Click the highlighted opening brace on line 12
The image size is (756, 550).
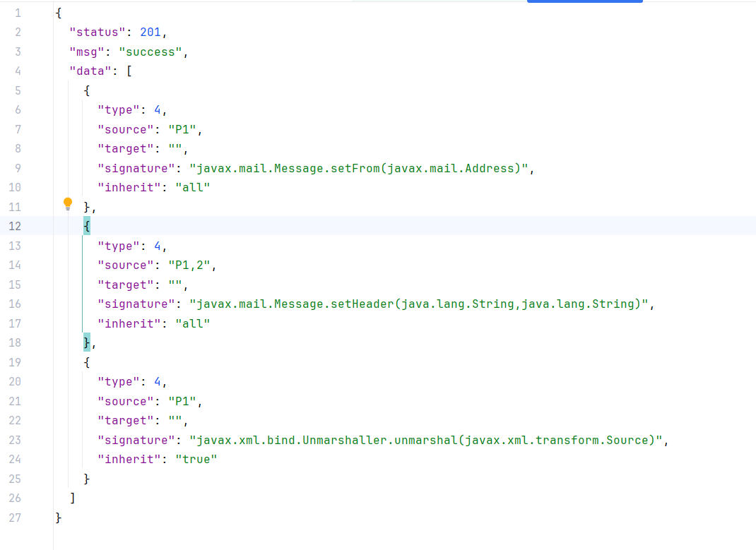86,226
